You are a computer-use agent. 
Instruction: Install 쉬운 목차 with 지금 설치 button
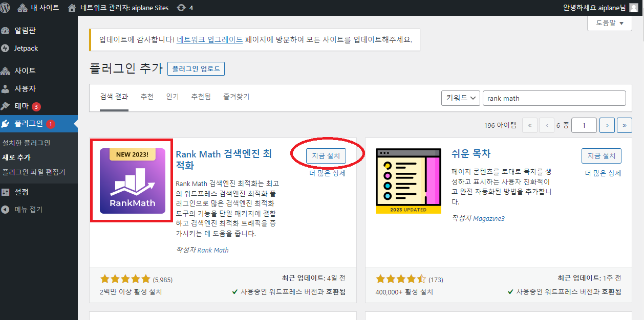point(602,156)
